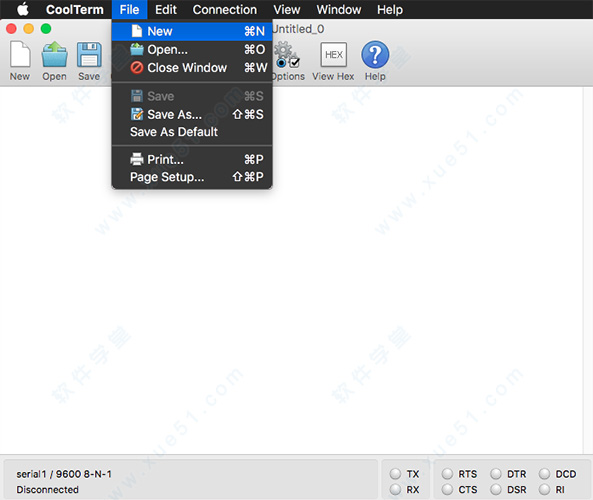Click the RI signal indicator
The height and width of the screenshot is (500, 593).
[545, 489]
